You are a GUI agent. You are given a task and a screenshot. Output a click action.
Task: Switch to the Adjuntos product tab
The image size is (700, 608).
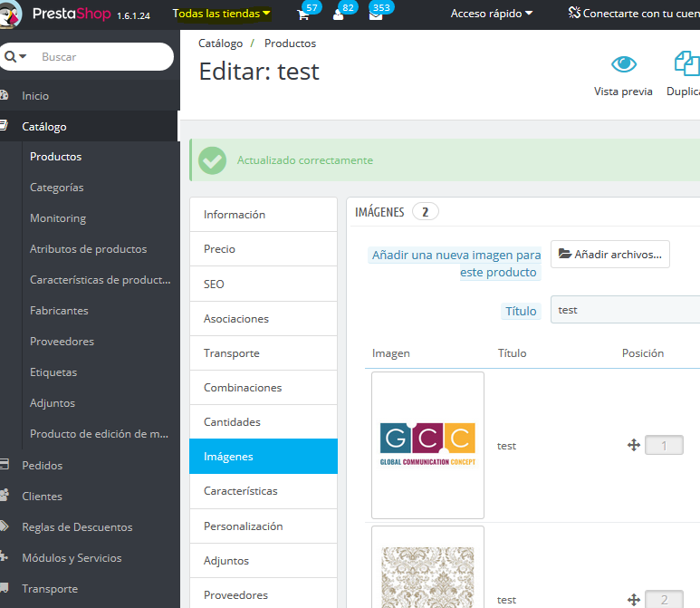pyautogui.click(x=264, y=560)
